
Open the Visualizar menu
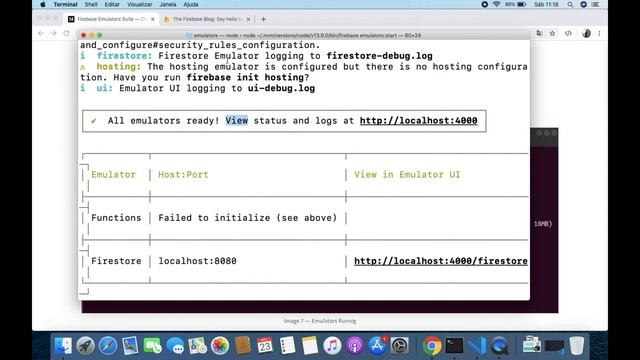pyautogui.click(x=139, y=4)
